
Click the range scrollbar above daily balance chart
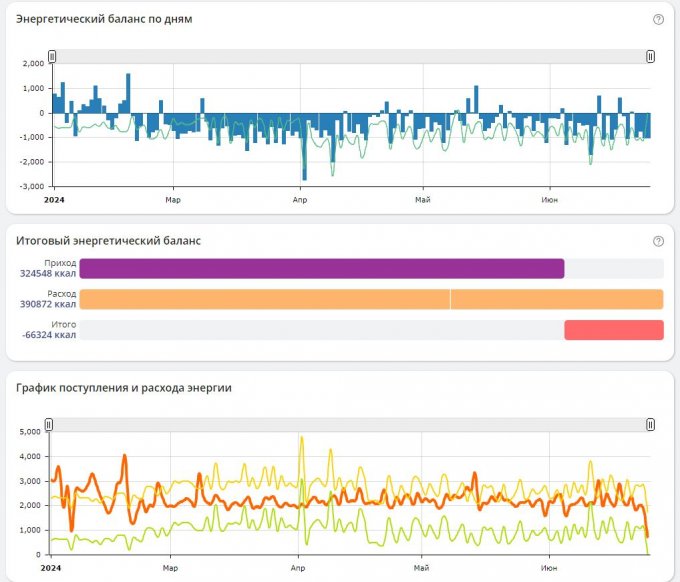click(350, 57)
